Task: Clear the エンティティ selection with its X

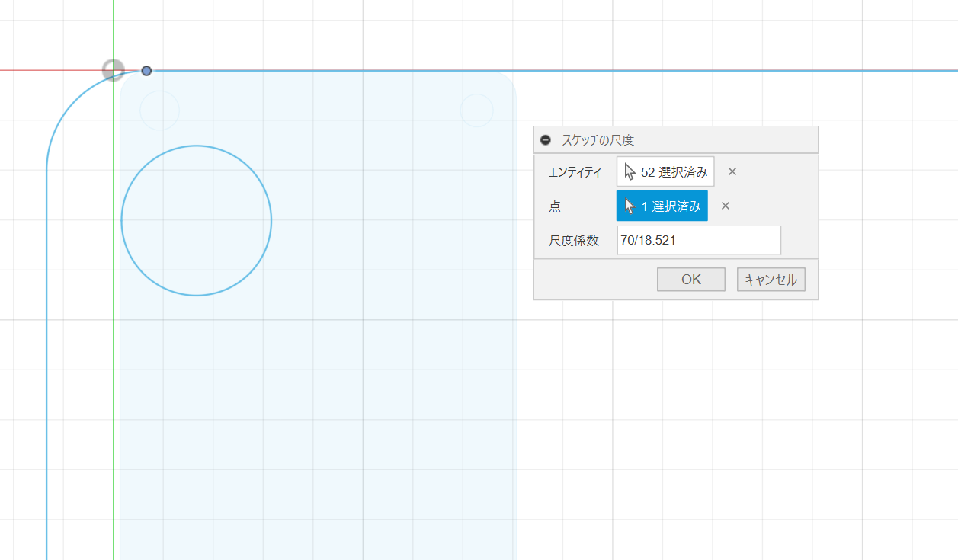Action: (x=732, y=171)
